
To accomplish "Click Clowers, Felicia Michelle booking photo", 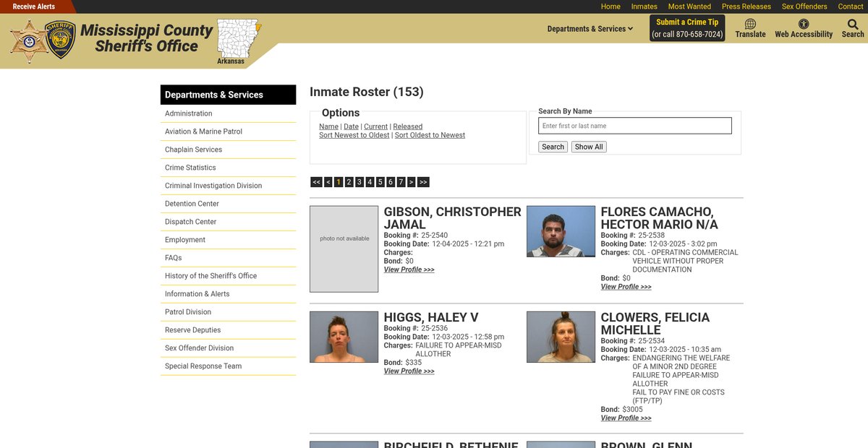I will pos(561,337).
